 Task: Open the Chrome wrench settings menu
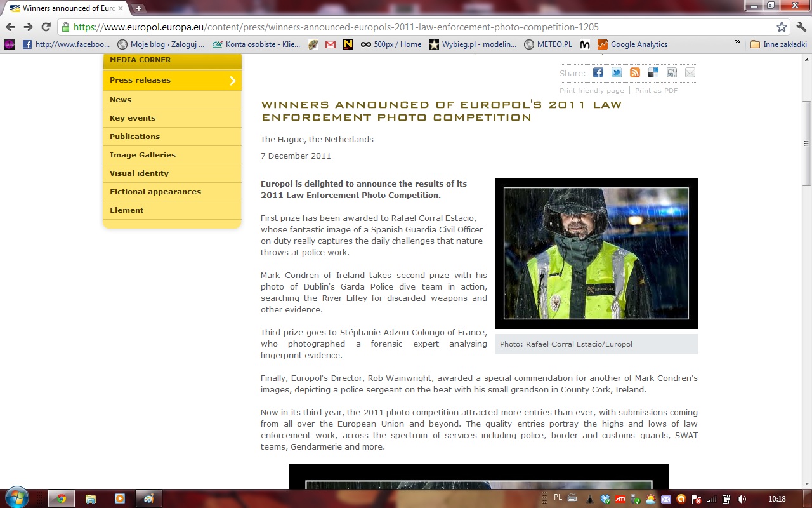click(801, 27)
